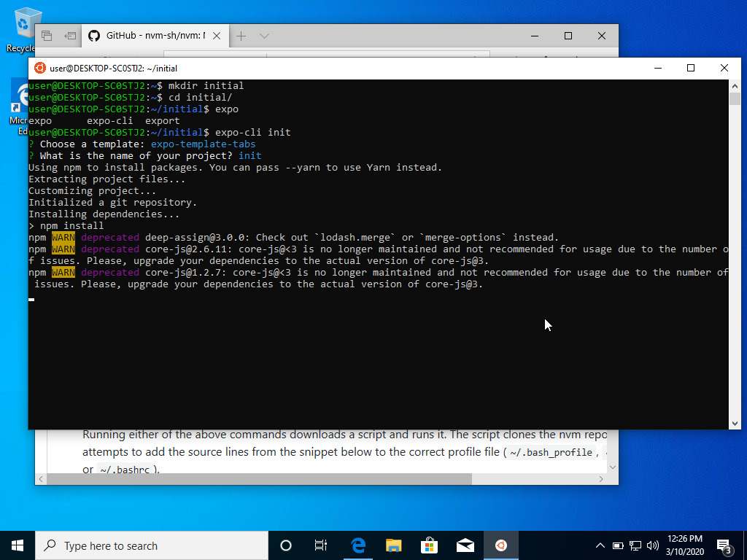Click Edge horizontal scrollbar left arrow

[x=41, y=479]
